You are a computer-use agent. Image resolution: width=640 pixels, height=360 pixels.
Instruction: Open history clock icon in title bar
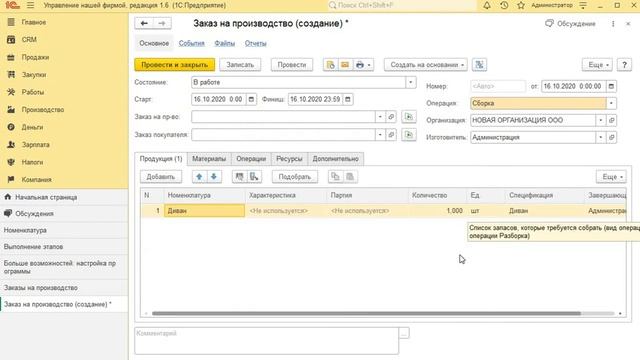point(504,5)
